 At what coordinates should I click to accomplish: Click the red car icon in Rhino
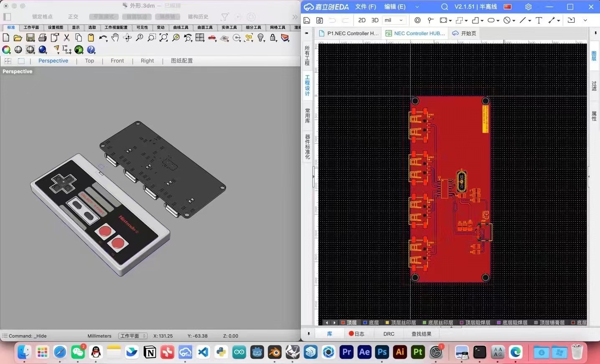pos(212,38)
